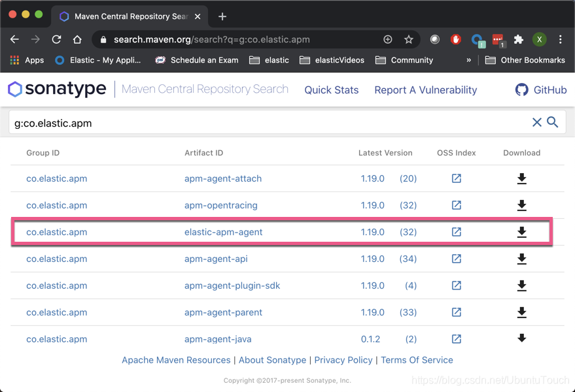Image resolution: width=575 pixels, height=392 pixels.
Task: Open co.elastic.apm group in apm-agent-java row
Action: coord(57,339)
